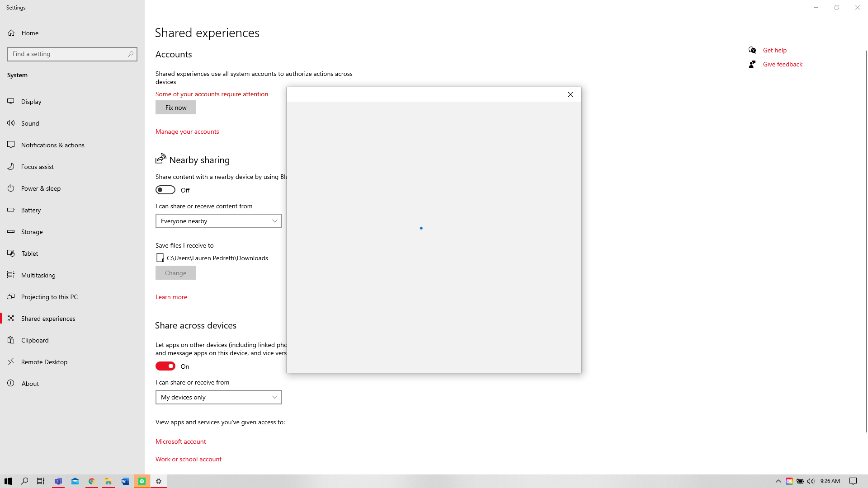Click the Find a setting search box
Screen dimensions: 868x488
point(68,54)
